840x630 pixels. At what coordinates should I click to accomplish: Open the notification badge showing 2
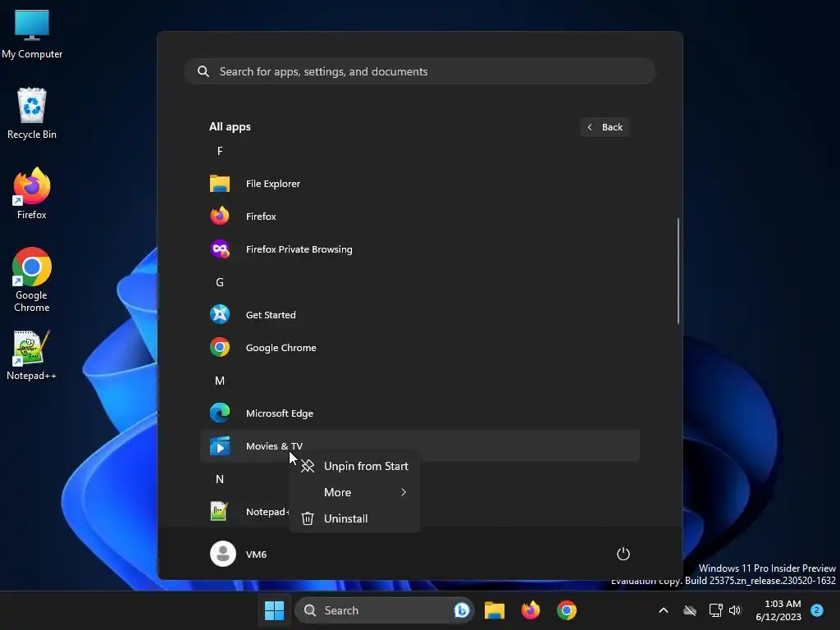tap(816, 609)
